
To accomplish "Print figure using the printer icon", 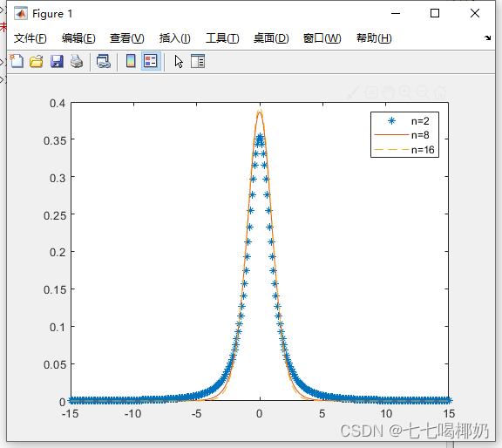I will point(77,61).
